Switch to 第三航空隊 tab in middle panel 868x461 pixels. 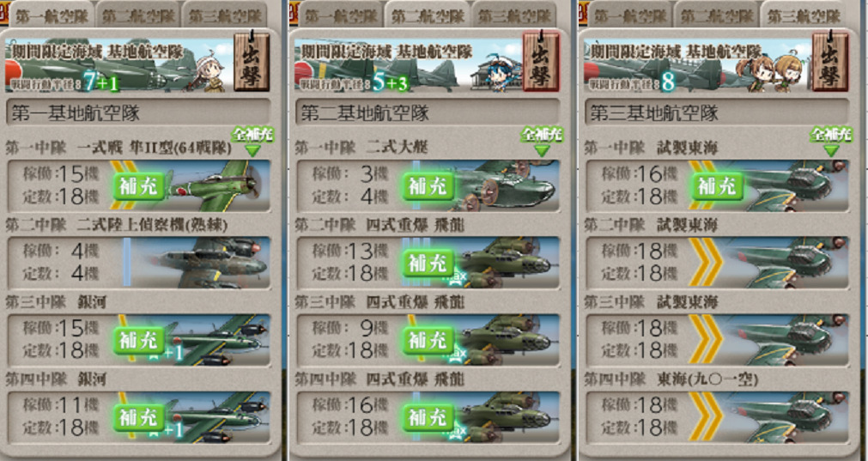[515, 15]
